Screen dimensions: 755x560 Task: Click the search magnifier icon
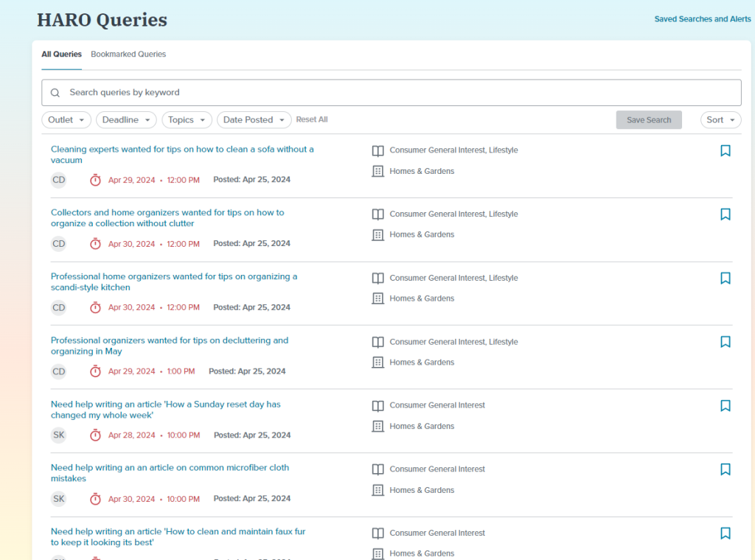(55, 92)
